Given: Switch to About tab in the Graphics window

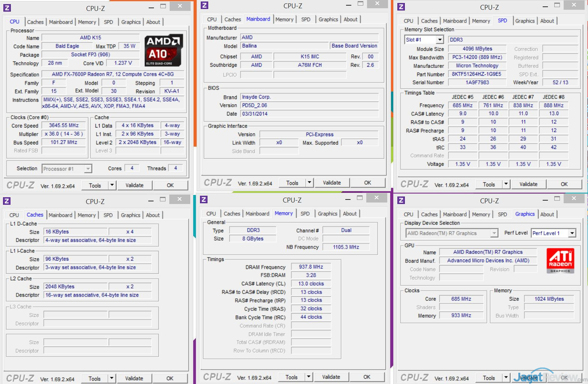Looking at the screenshot, I should (x=547, y=214).
